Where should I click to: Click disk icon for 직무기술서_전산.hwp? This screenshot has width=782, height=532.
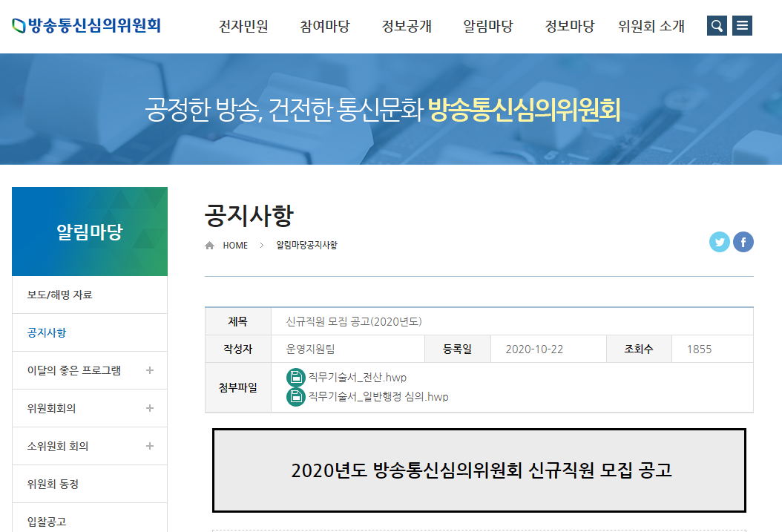[296, 378]
